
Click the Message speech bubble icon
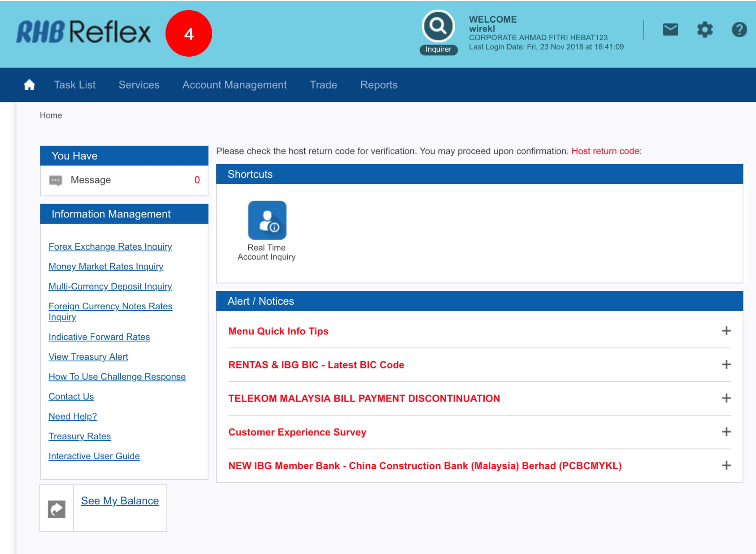point(55,180)
